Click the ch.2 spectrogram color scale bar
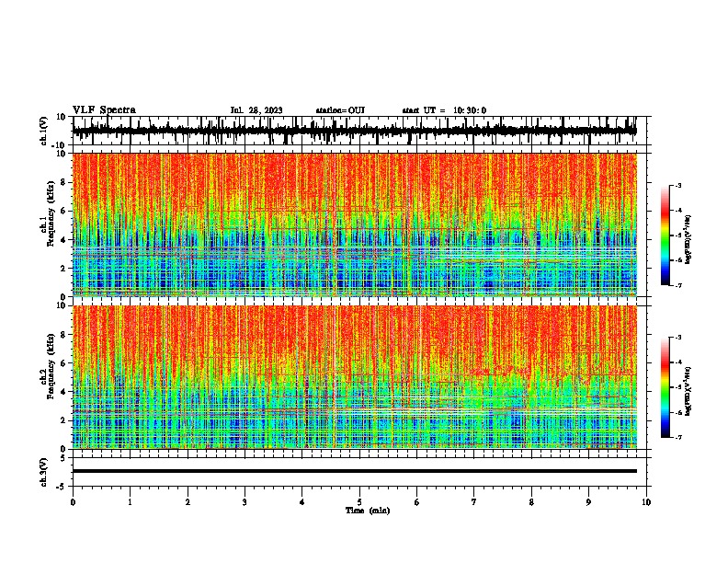Screen dimensions: 728x563 665,387
